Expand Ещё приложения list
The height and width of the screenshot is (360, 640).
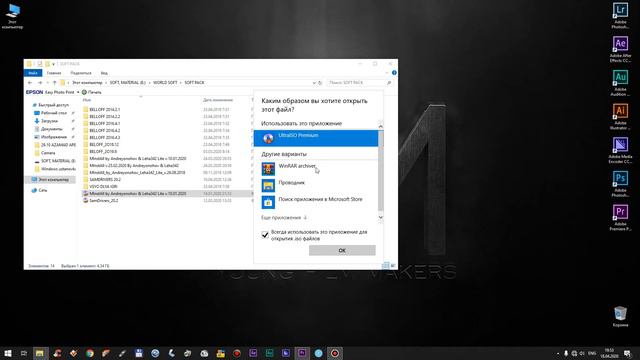click(284, 218)
